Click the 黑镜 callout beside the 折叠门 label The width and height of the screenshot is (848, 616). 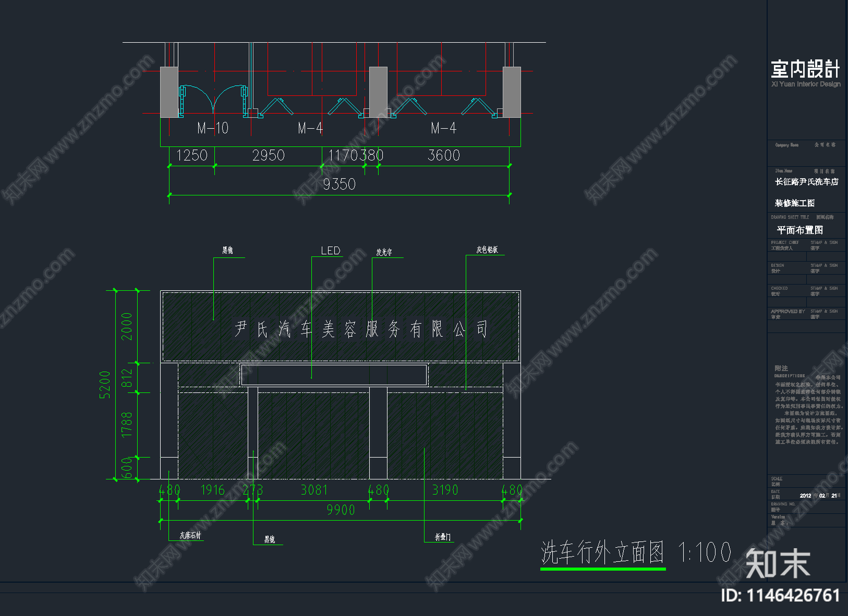point(270,539)
